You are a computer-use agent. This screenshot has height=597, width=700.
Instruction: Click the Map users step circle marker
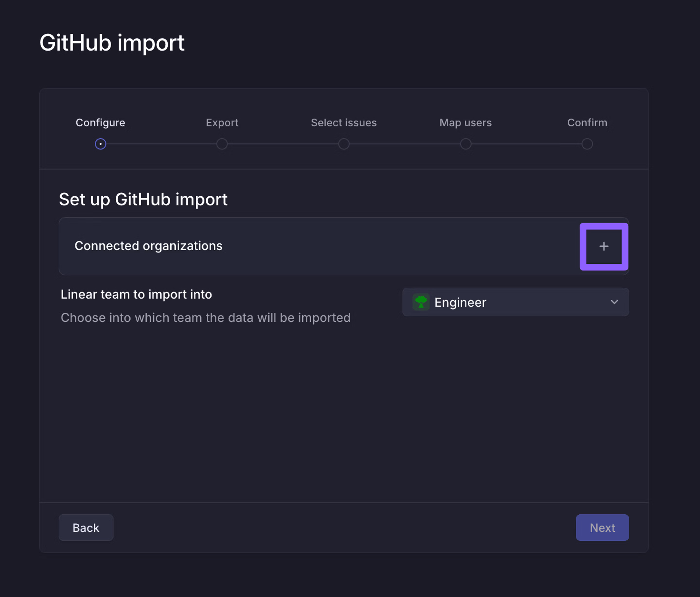point(465,144)
